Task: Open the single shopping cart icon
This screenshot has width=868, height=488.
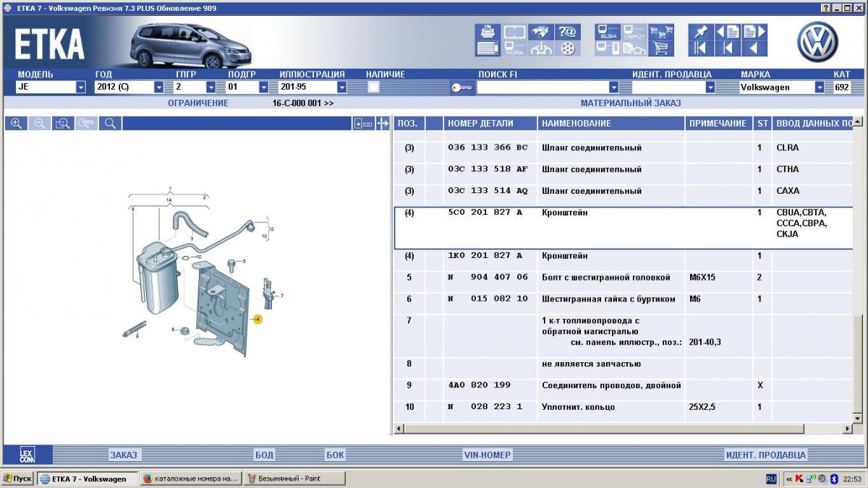Action: click(661, 49)
